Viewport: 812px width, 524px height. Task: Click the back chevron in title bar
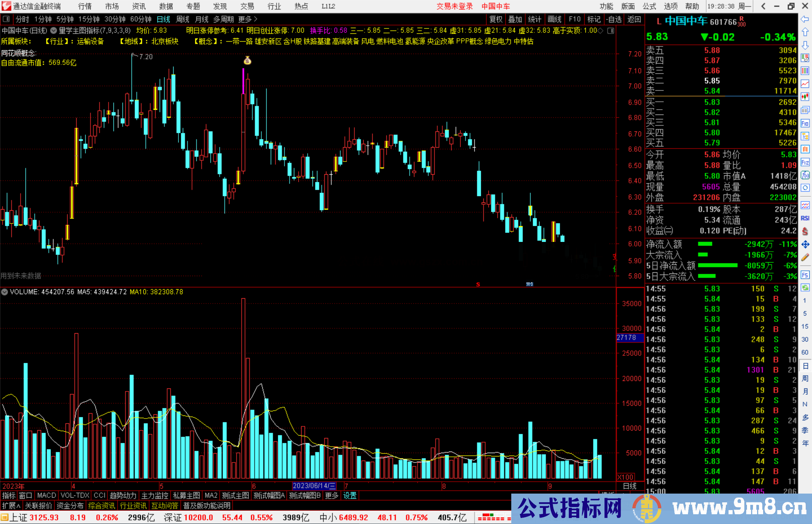click(763, 6)
